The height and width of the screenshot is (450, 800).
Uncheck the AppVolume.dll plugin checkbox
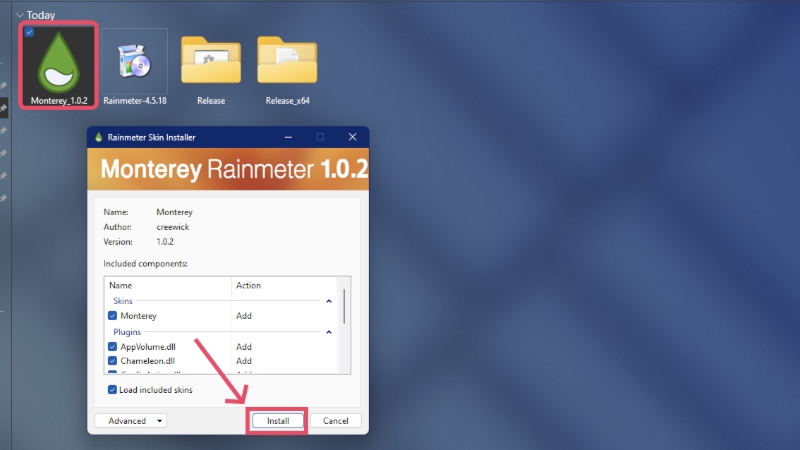(112, 347)
